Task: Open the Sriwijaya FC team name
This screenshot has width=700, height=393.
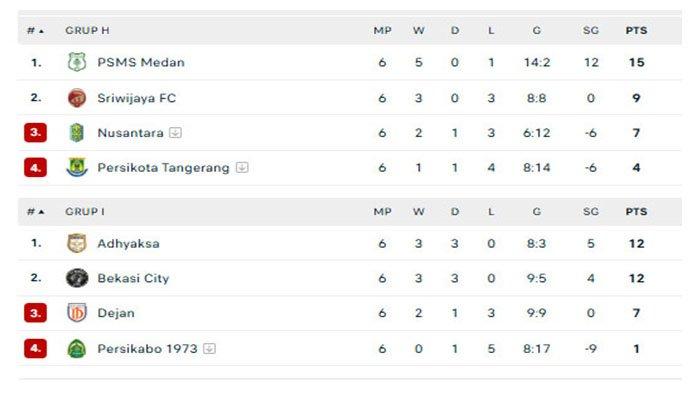Action: [x=137, y=98]
